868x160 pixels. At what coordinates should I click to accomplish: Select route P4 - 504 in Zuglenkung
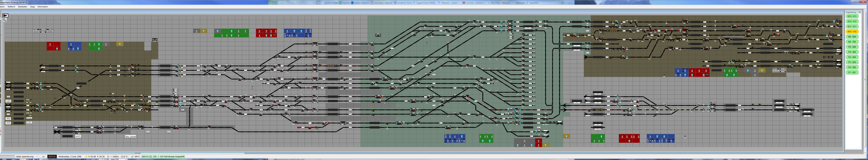[852, 57]
